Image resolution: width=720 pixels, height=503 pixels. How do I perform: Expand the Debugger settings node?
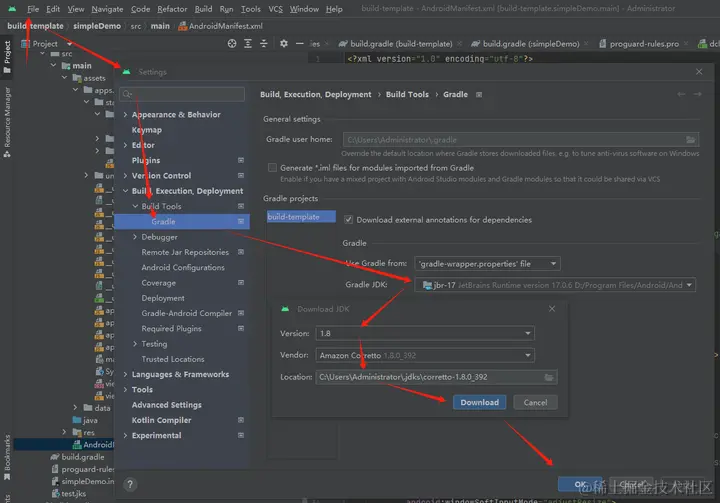(135, 237)
